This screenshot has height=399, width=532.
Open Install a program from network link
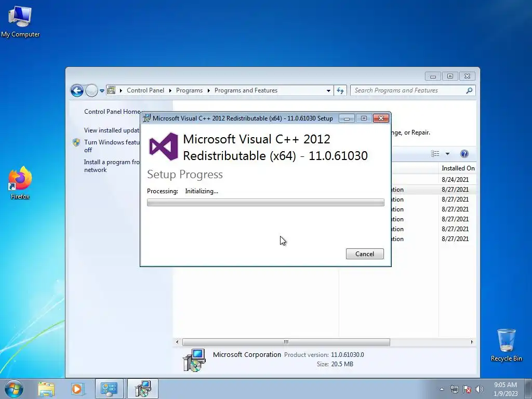pos(112,166)
